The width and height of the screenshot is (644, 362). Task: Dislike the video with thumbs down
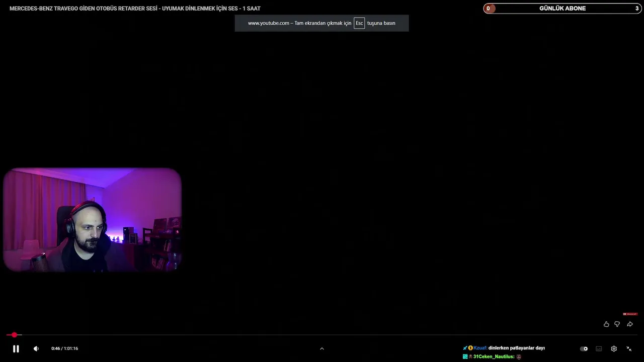[617, 324]
